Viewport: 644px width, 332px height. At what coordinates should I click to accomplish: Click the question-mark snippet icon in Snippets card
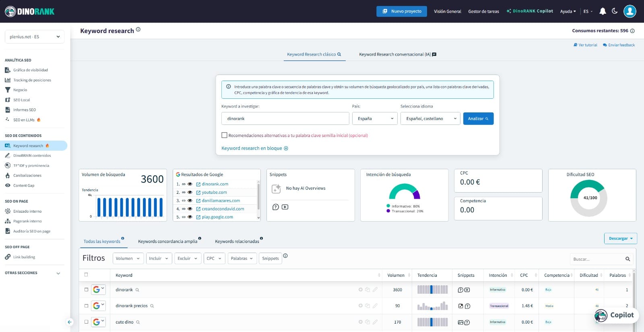[x=276, y=207]
